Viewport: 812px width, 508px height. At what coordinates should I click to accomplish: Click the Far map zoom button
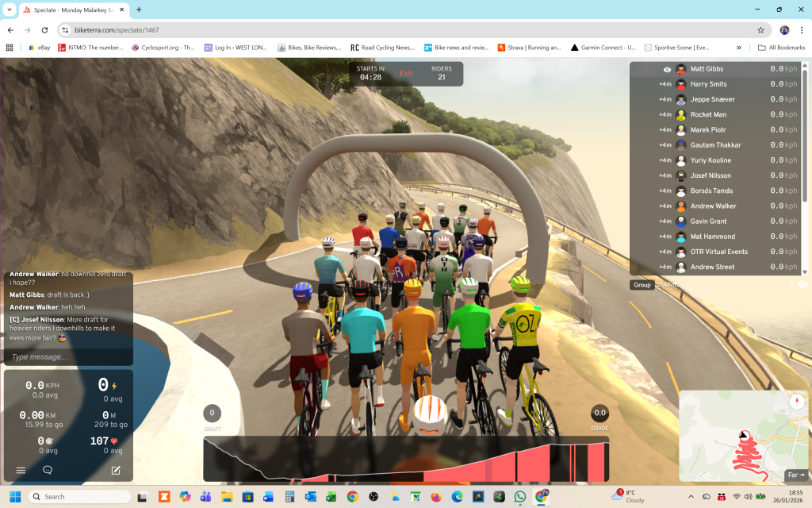coord(795,475)
